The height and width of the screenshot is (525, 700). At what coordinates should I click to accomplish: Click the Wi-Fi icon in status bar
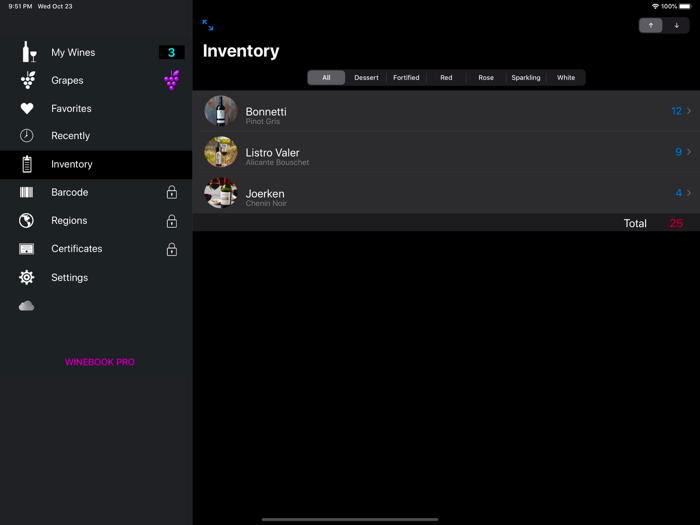click(655, 6)
